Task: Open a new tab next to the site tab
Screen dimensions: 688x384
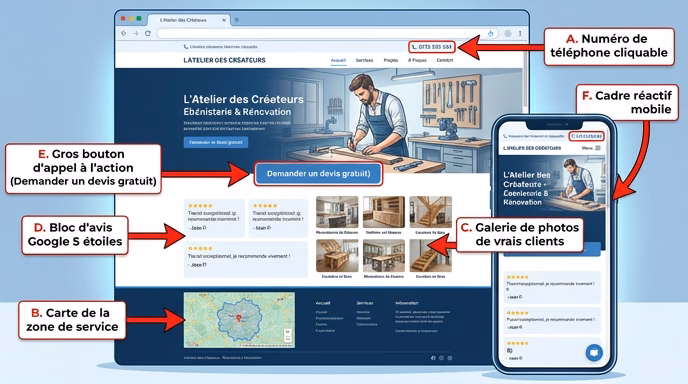Action: pyautogui.click(x=236, y=20)
